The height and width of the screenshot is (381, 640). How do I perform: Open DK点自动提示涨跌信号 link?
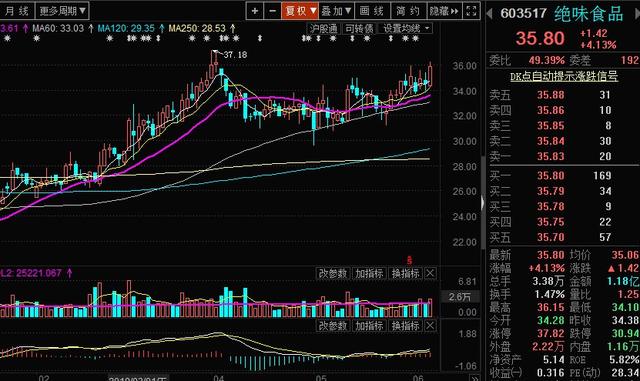tap(564, 76)
